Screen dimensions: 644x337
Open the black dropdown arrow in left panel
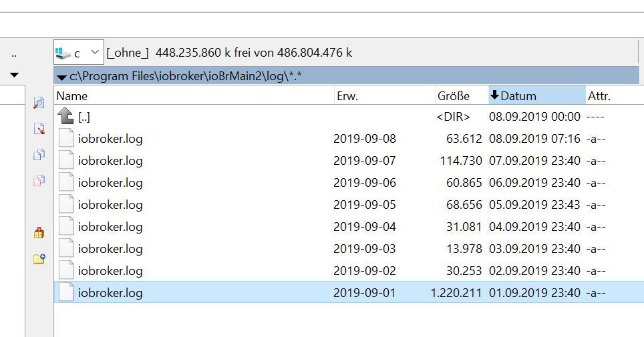14,75
